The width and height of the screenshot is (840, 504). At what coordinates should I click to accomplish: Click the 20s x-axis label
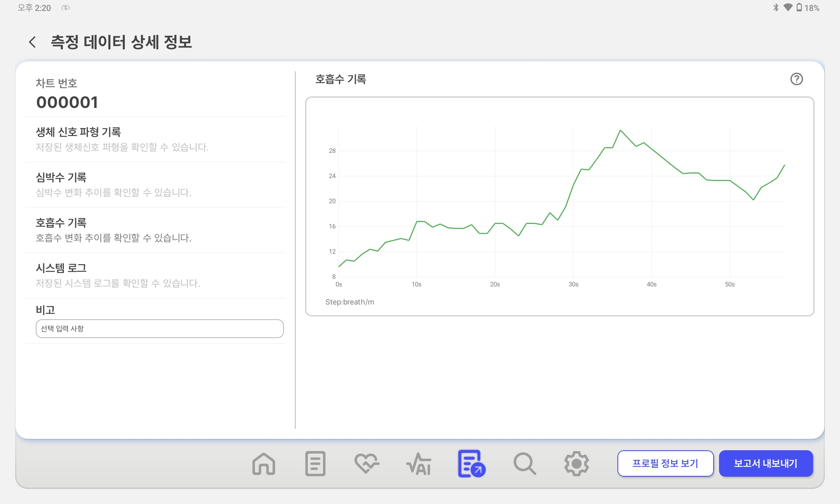coord(495,284)
